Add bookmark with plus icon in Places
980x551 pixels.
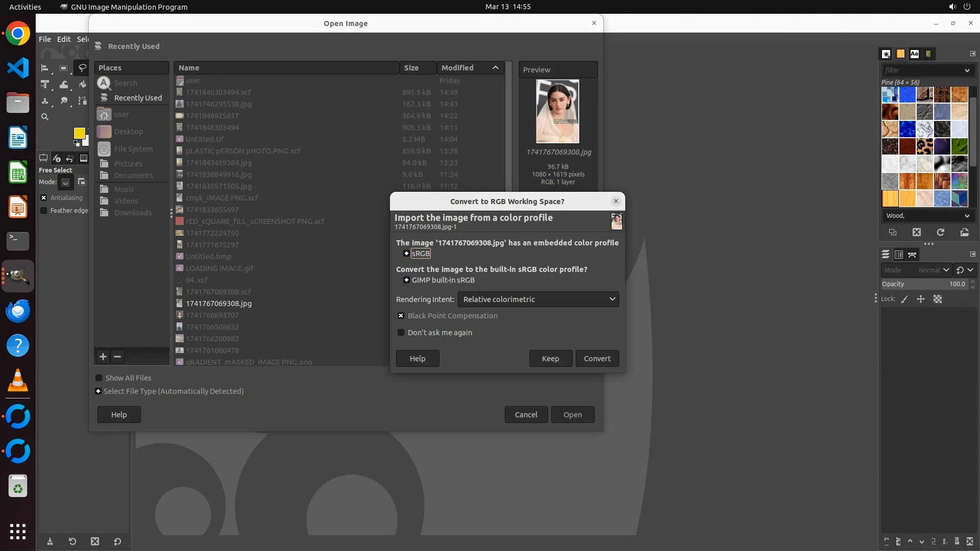pyautogui.click(x=103, y=357)
